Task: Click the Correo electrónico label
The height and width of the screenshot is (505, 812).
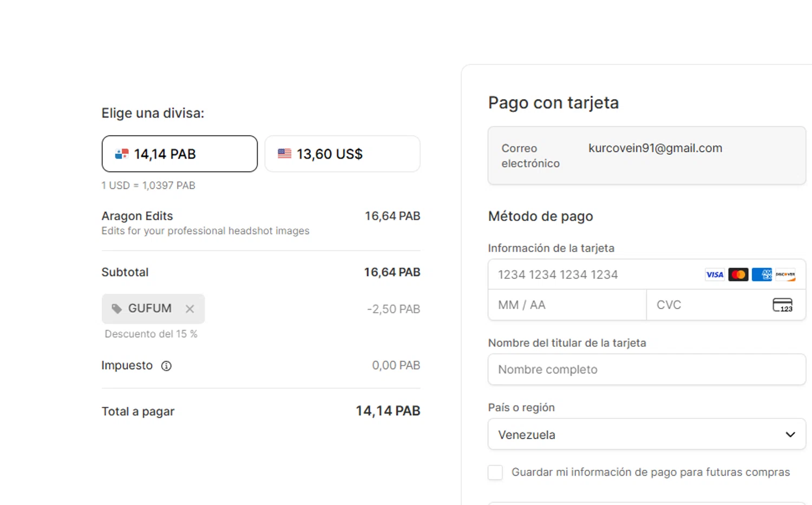Action: (x=531, y=156)
